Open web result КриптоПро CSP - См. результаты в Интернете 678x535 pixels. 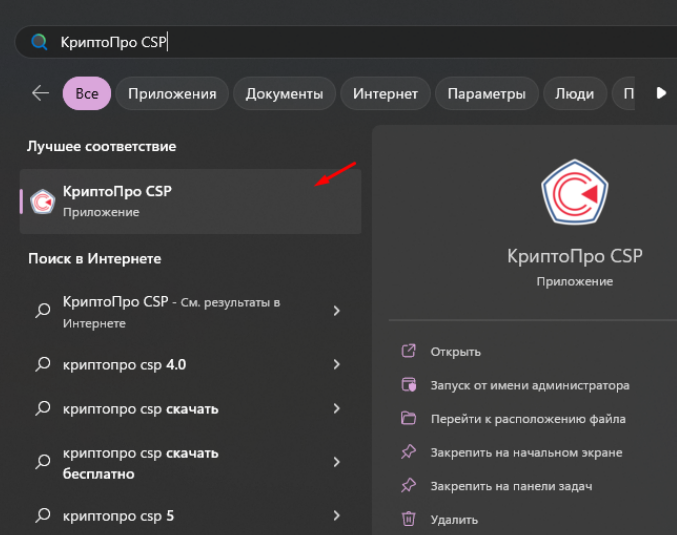click(190, 311)
